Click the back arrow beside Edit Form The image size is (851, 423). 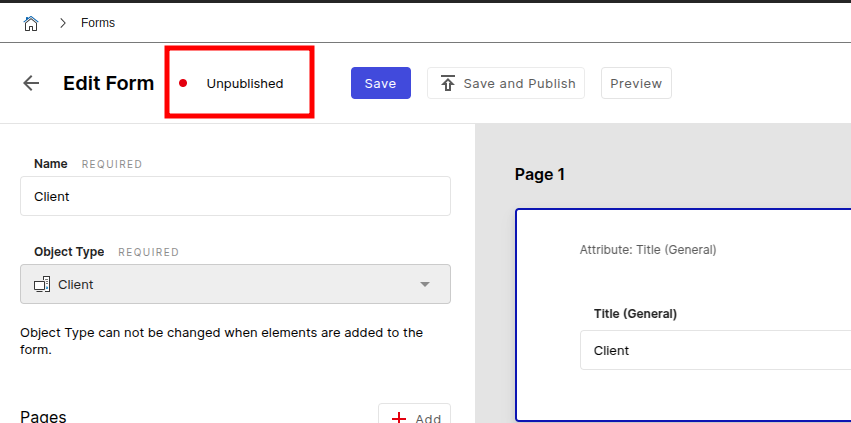31,83
